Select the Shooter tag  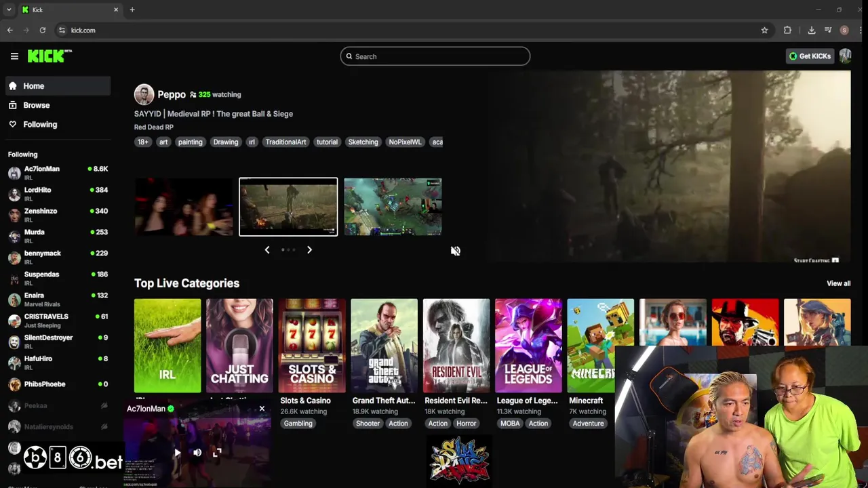368,424
